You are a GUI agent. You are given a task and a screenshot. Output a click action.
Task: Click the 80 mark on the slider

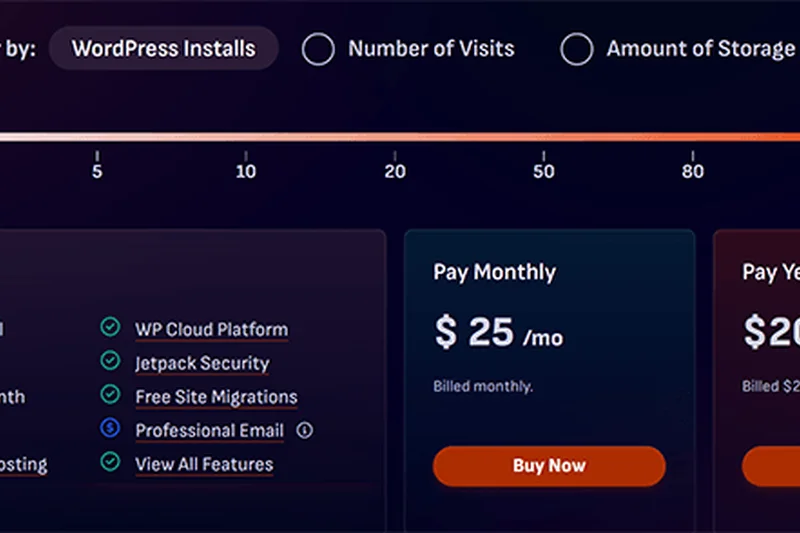[693, 137]
